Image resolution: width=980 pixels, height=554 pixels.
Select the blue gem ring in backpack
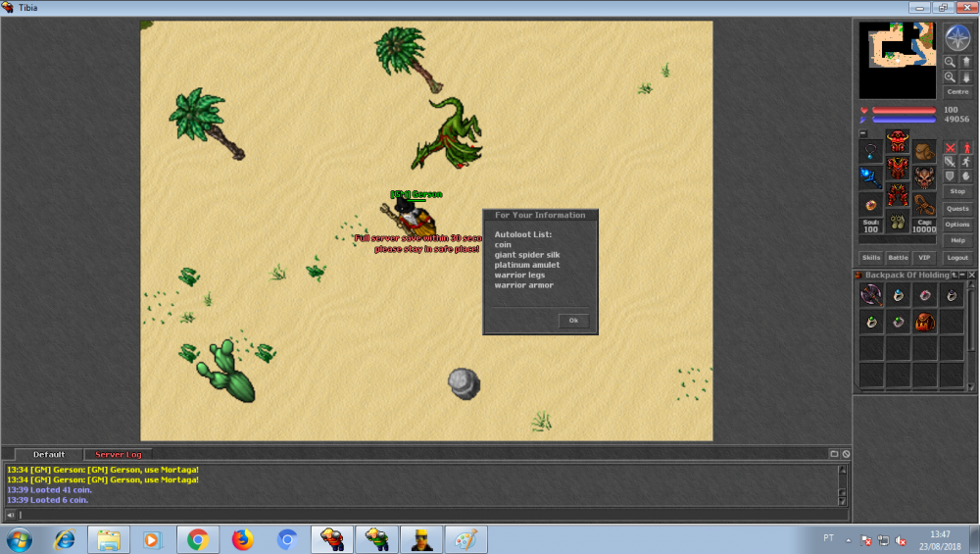click(x=899, y=295)
